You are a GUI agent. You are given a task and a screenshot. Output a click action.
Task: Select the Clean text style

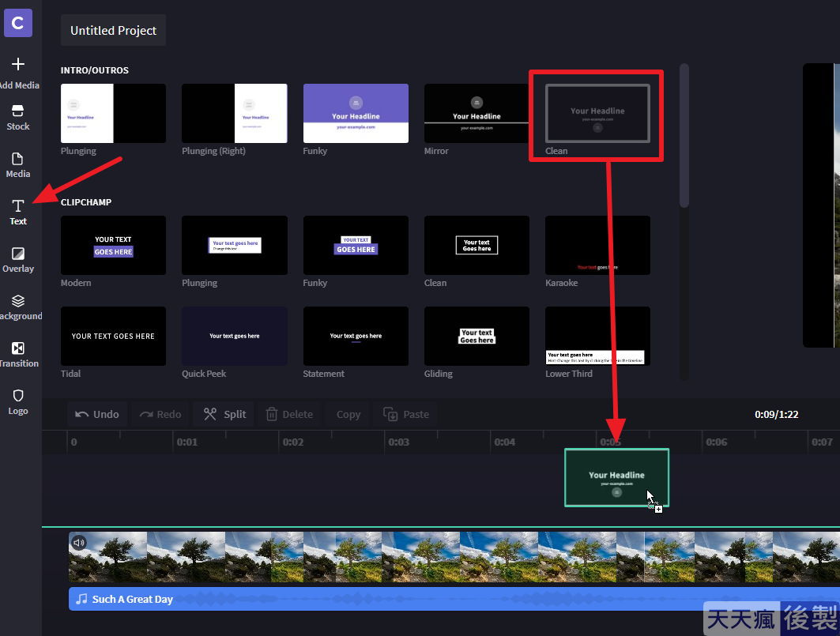477,246
